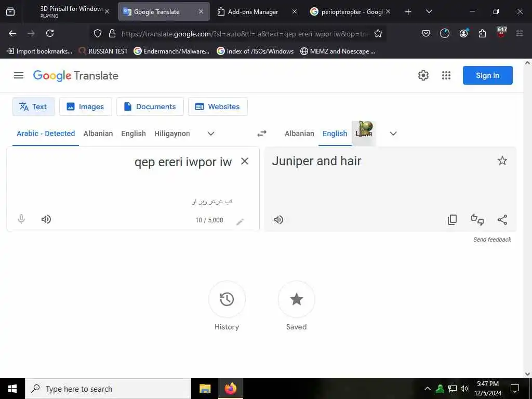Open the Google apps grid

point(446,75)
